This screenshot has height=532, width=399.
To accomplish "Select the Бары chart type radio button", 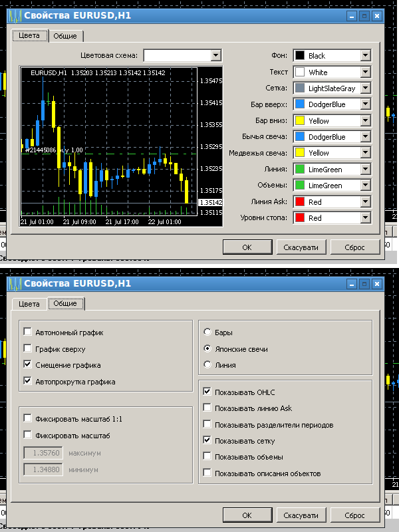I will pyautogui.click(x=207, y=332).
